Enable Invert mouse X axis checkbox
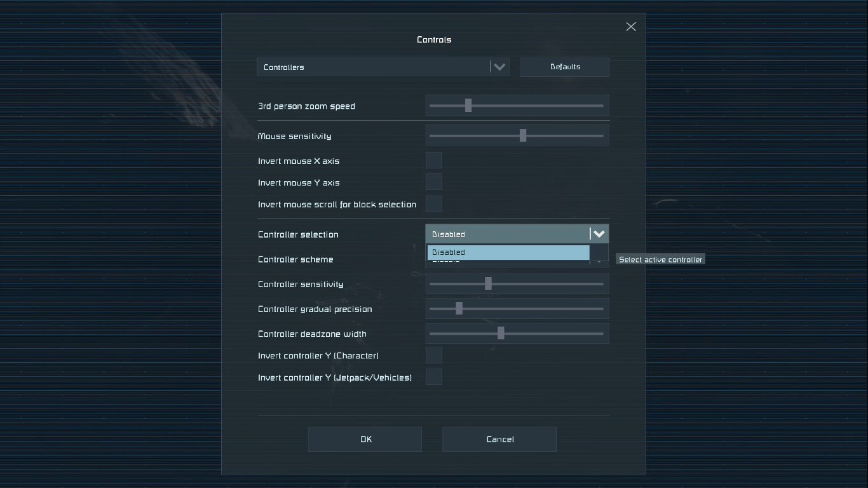The width and height of the screenshot is (868, 488). pos(433,161)
